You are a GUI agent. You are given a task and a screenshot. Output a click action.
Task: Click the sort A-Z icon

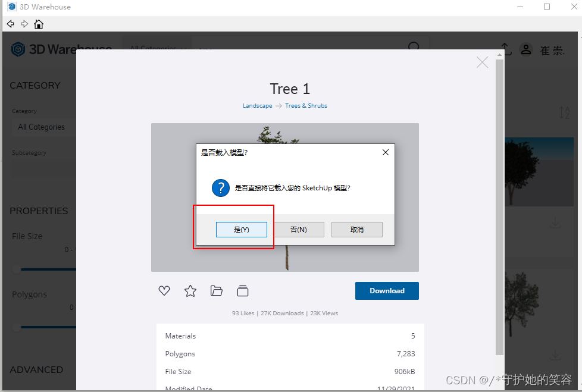click(564, 112)
